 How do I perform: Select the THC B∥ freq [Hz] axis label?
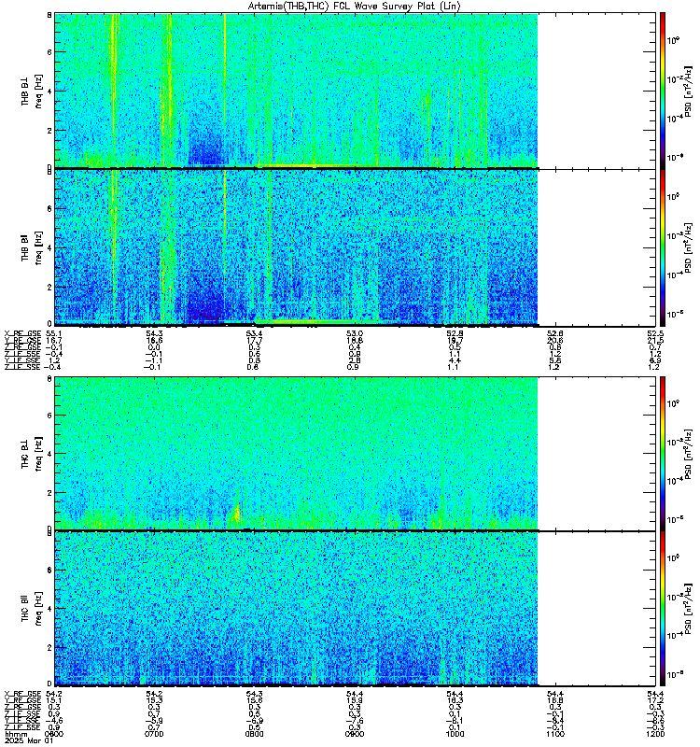pos(32,609)
